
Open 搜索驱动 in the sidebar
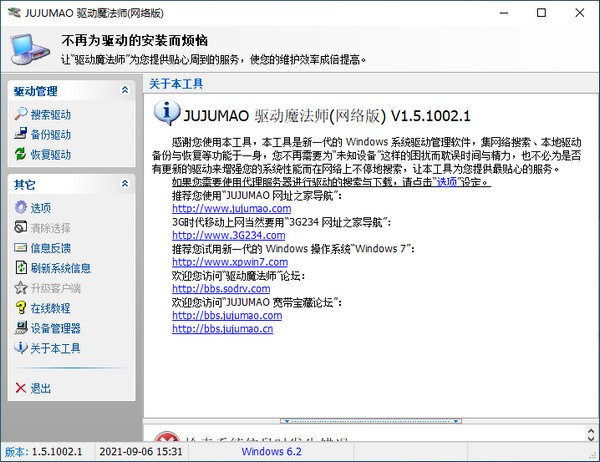tap(51, 114)
